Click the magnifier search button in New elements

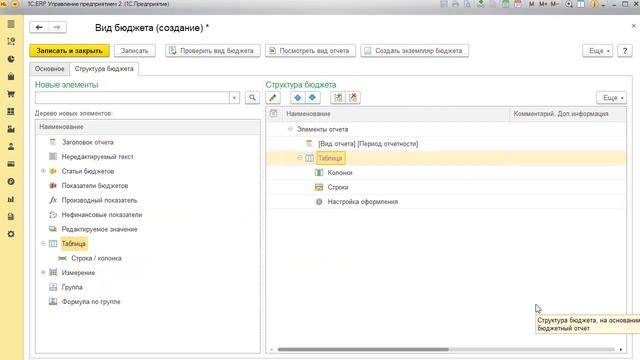(252, 98)
